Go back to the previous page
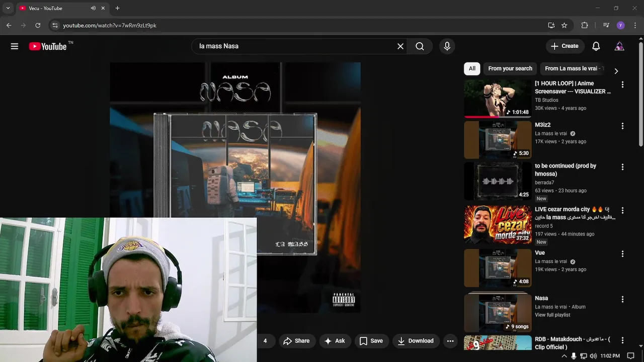Viewport: 644px width, 362px height. tap(9, 25)
